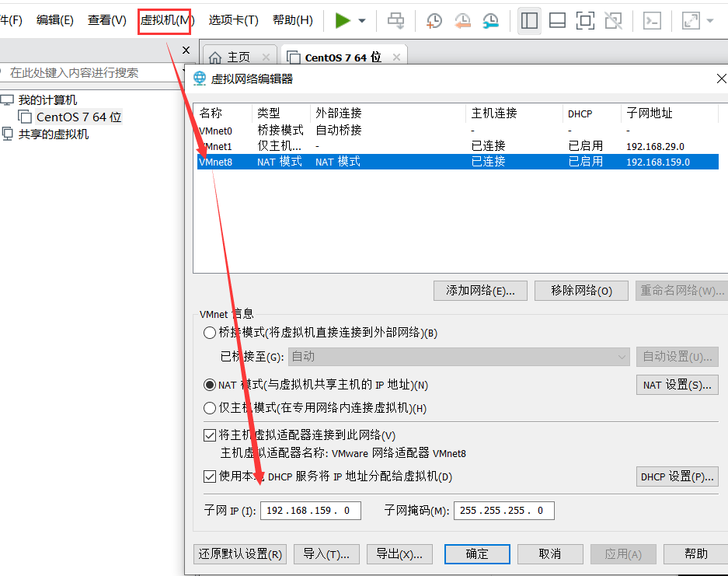Toggle 将主机虚拟适配器连接到此网络 checkbox
728x576 pixels.
(210, 435)
